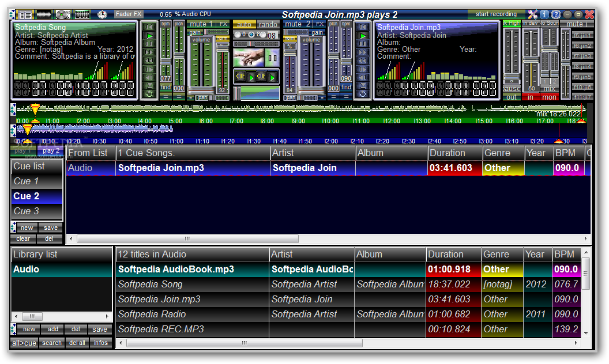Skip deck 1 to track start
609x364 pixels.
click(149, 26)
